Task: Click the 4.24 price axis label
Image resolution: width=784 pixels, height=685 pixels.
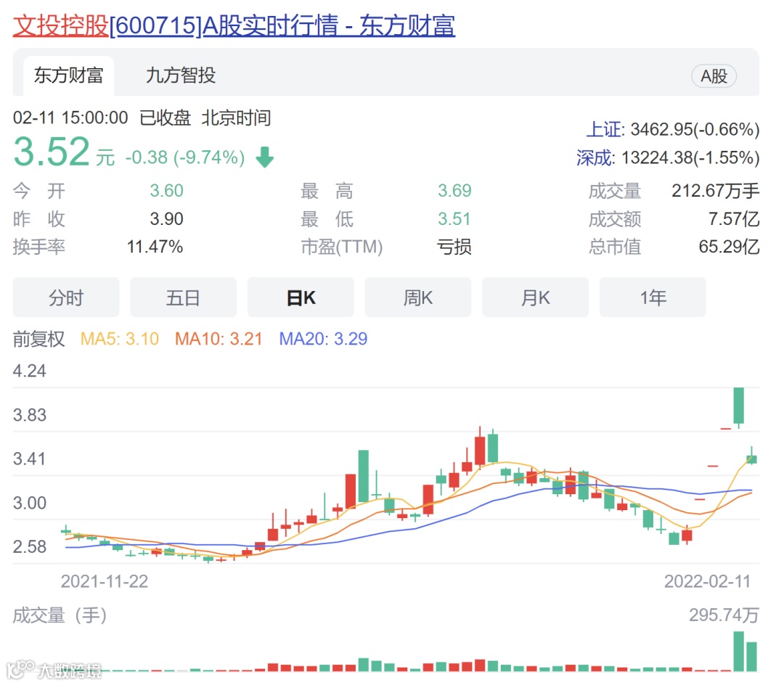Action: click(30, 371)
